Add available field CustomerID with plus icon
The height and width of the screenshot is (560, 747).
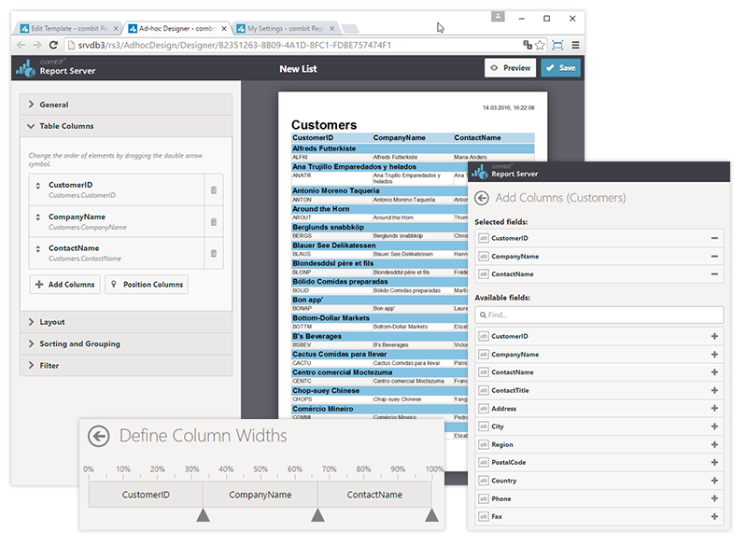point(714,336)
